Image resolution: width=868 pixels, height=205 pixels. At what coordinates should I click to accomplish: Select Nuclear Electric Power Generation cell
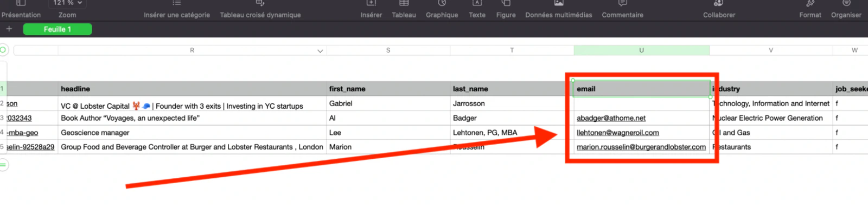pos(771,118)
